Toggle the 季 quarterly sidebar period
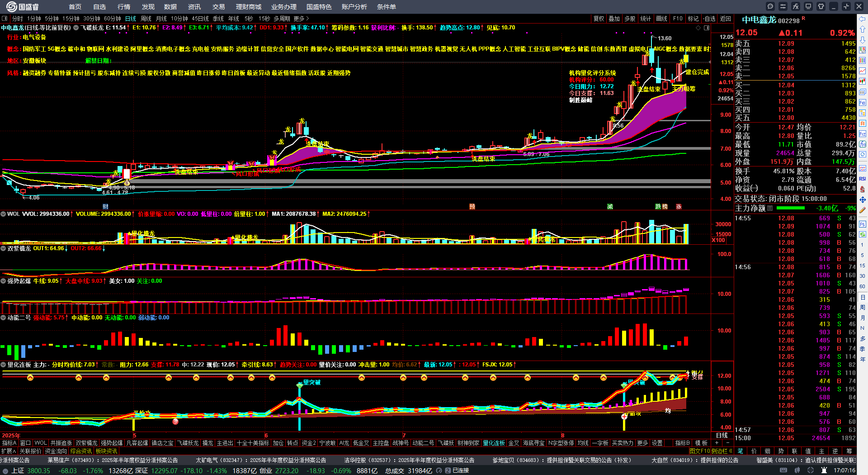The height and width of the screenshot is (475, 868). (863, 349)
